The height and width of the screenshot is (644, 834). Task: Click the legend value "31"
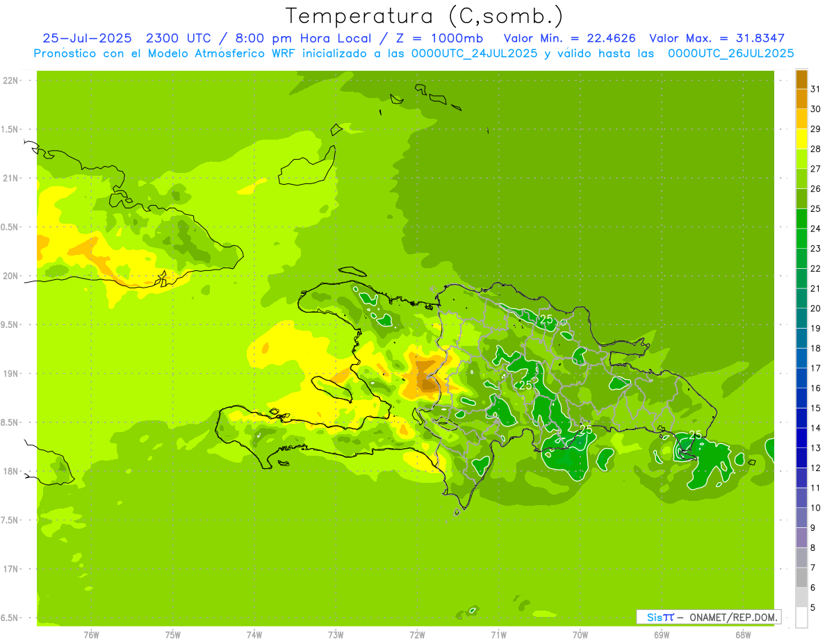pyautogui.click(x=815, y=89)
